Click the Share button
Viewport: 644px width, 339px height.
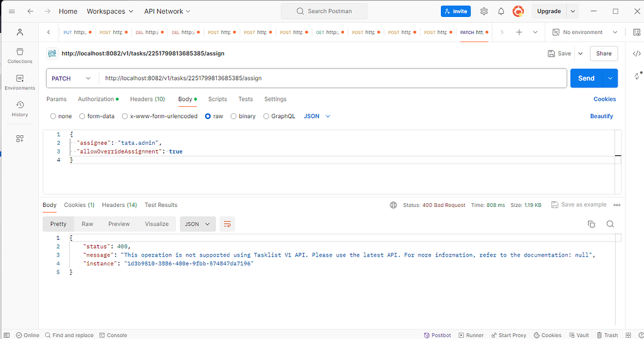604,53
